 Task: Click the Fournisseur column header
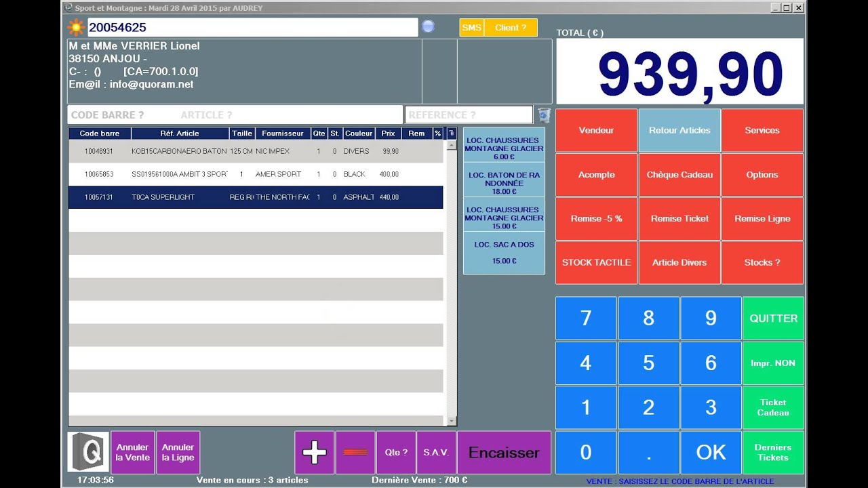283,134
